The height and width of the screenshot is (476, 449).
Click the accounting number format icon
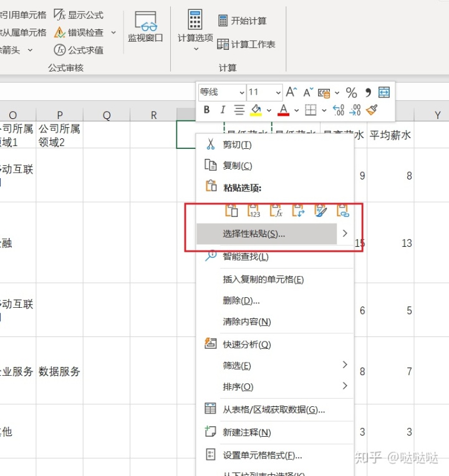tap(324, 93)
